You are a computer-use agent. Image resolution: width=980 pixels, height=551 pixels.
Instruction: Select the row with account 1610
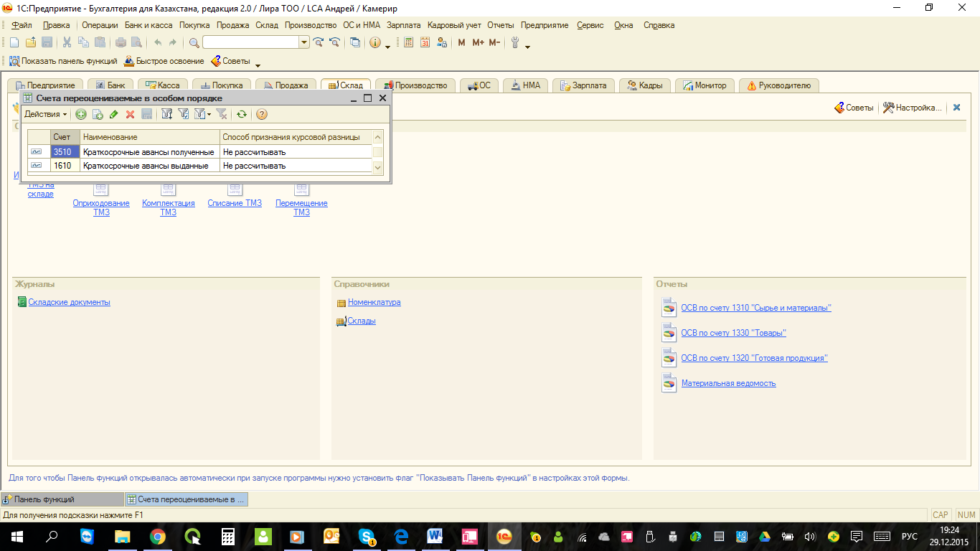pos(199,166)
